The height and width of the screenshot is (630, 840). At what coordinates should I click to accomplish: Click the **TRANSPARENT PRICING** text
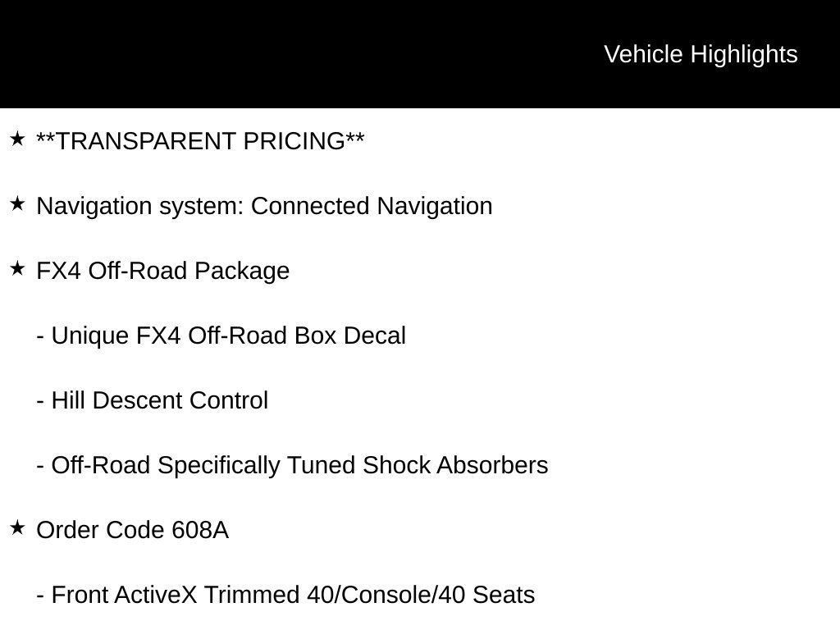[200, 141]
